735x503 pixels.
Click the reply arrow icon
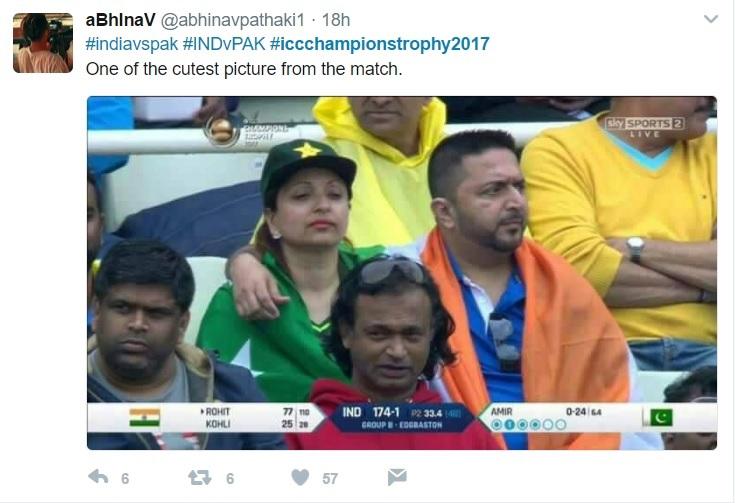[98, 477]
